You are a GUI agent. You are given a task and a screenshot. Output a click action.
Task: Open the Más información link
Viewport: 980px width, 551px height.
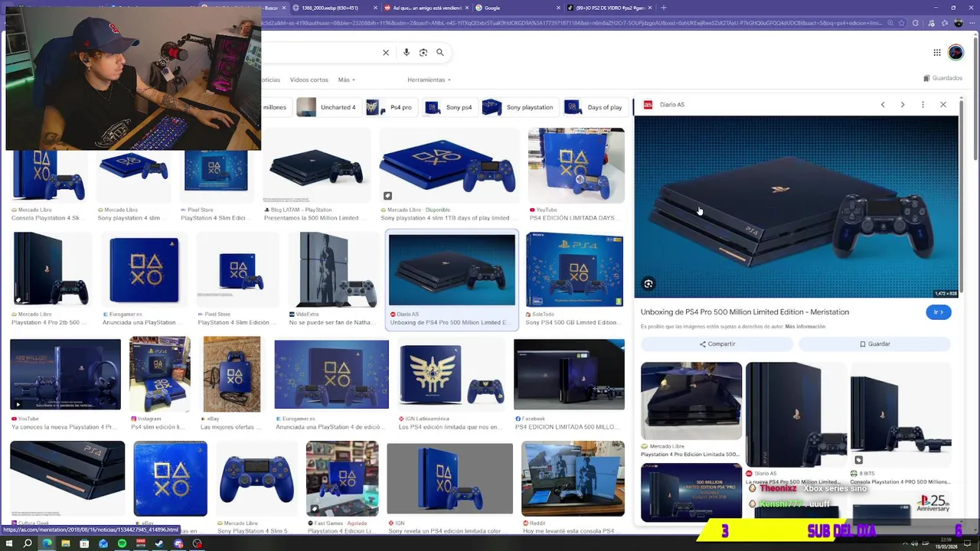tap(805, 327)
